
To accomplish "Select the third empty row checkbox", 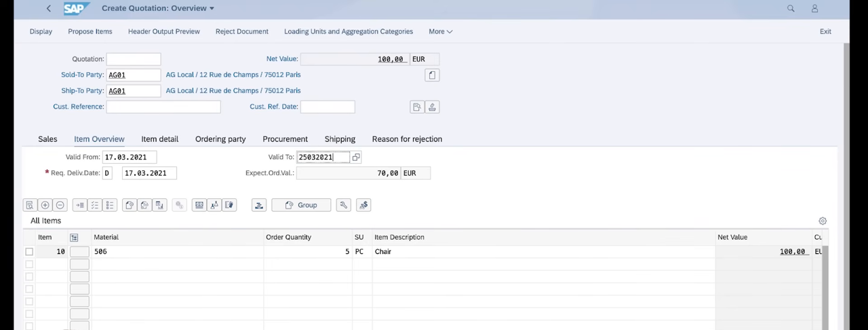I will [x=29, y=289].
